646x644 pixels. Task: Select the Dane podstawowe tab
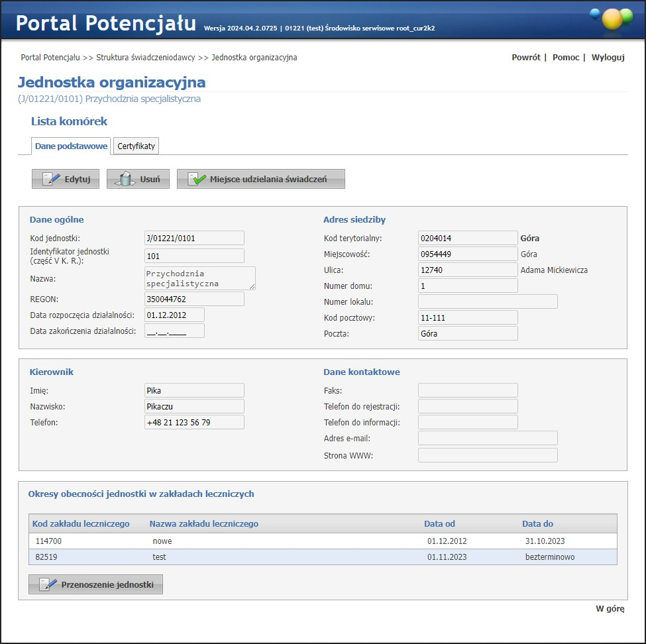(71, 146)
